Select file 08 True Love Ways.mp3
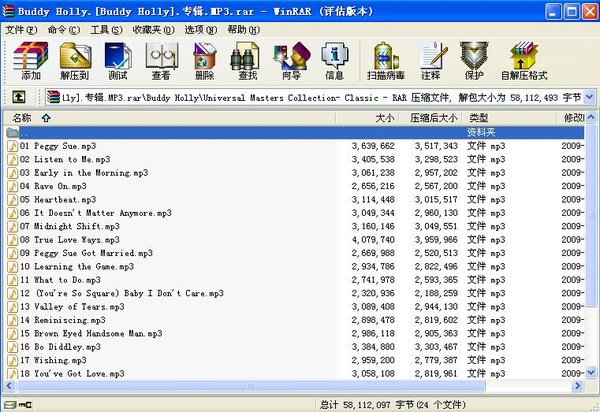This screenshot has width=600, height=412. [x=295, y=240]
